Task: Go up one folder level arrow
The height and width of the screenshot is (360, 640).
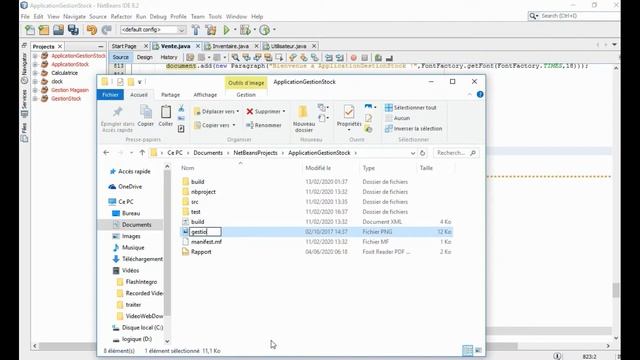Action: click(x=142, y=153)
